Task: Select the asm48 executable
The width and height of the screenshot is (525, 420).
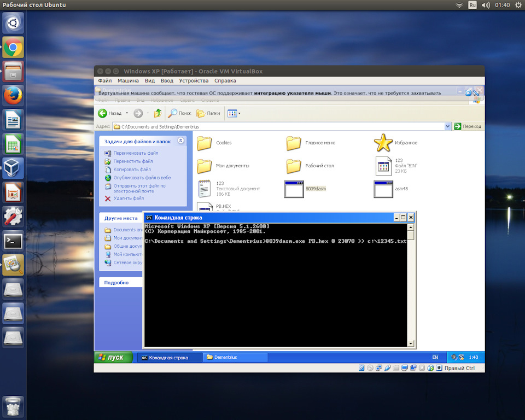Action: pyautogui.click(x=391, y=189)
